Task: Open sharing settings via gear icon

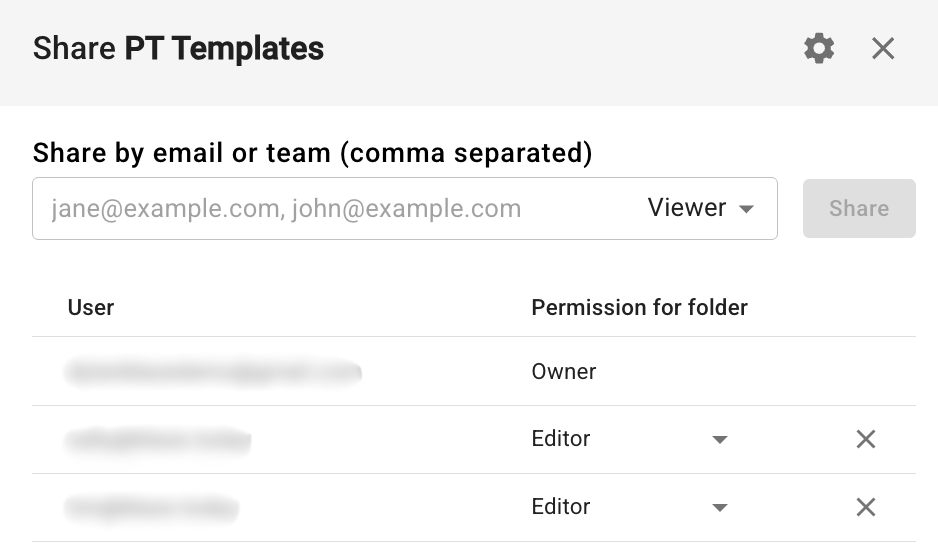Action: click(x=819, y=48)
